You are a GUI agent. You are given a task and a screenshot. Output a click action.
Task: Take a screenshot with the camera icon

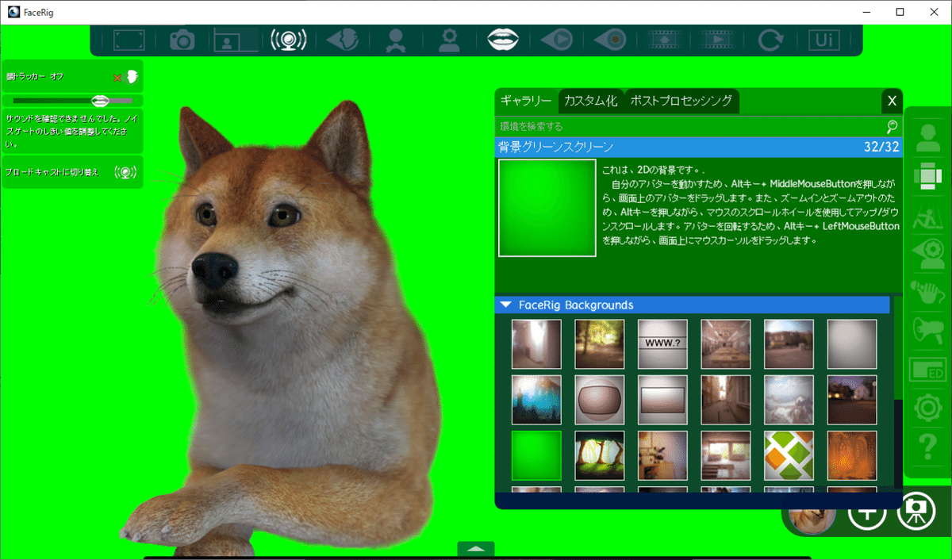(182, 39)
